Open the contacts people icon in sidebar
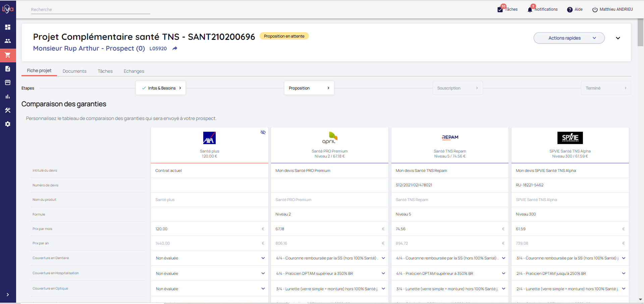The width and height of the screenshot is (644, 304). (8, 41)
